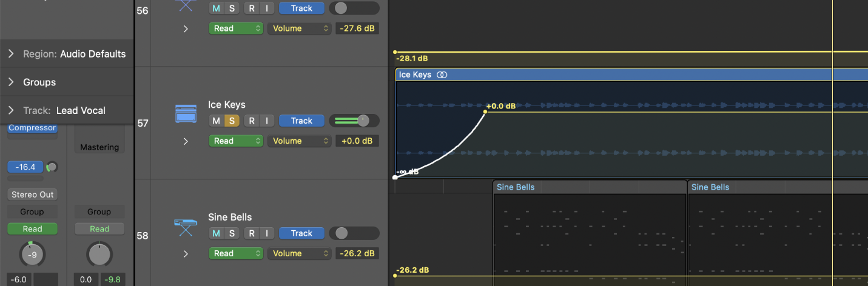
Task: Mute the Ice Keys track
Action: [216, 121]
